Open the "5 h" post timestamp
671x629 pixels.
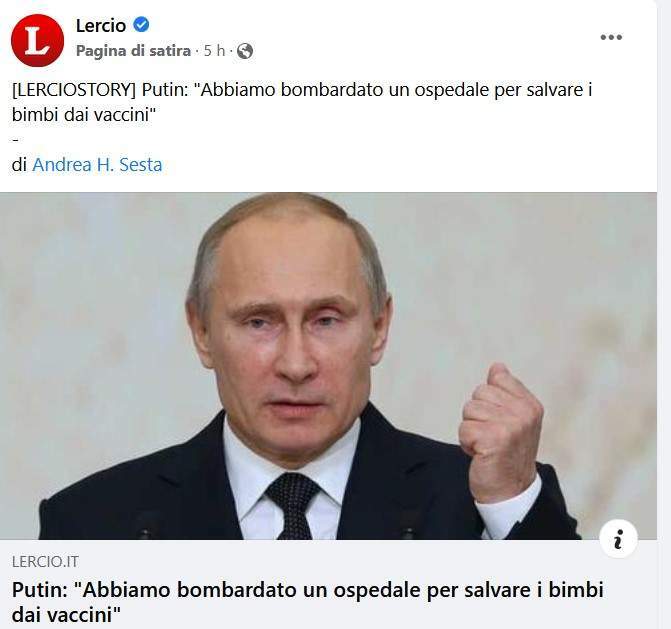[214, 51]
